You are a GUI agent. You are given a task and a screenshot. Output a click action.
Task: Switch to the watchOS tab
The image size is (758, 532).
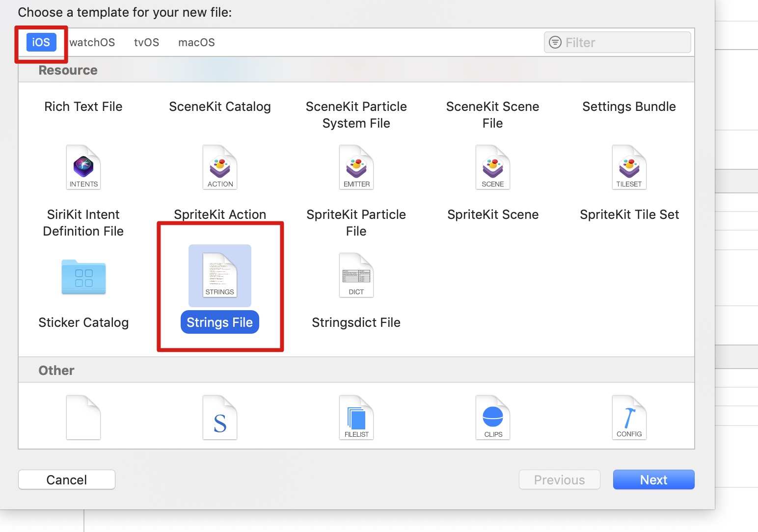92,43
